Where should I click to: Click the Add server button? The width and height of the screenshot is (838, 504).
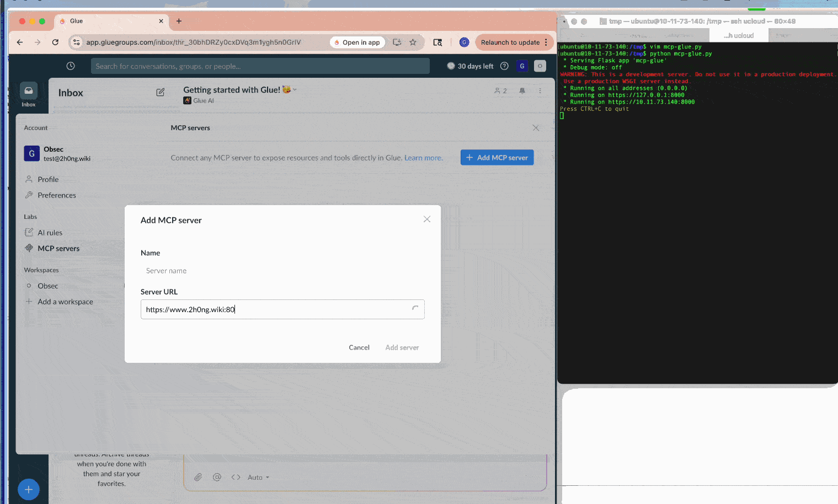click(402, 347)
